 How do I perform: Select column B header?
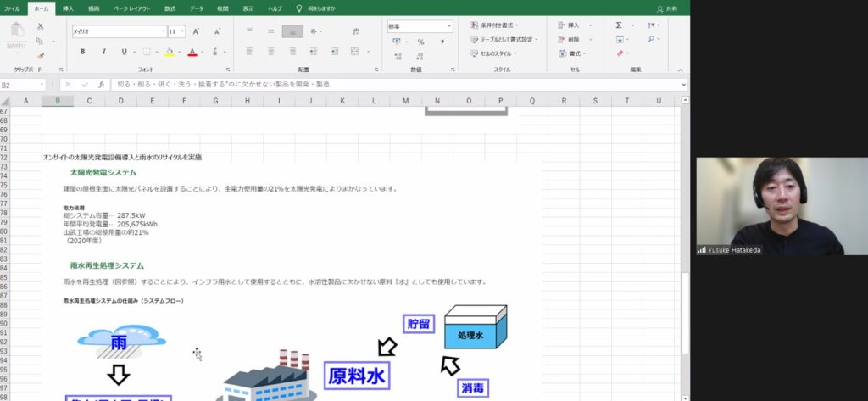point(58,101)
